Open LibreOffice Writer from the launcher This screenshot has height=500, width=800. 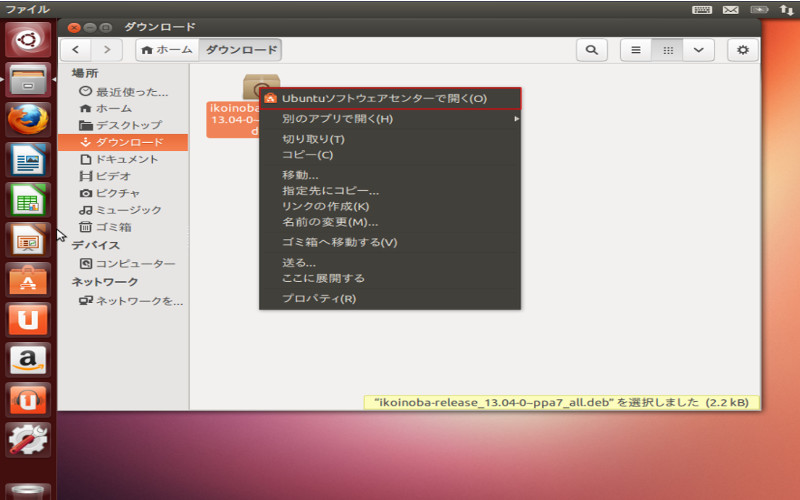[28, 159]
